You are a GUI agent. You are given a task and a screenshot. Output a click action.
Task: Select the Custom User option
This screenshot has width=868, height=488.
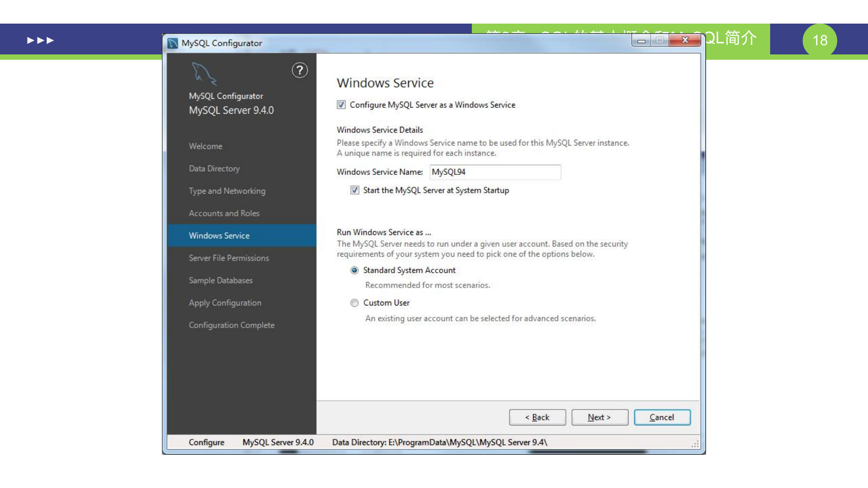[x=355, y=303]
